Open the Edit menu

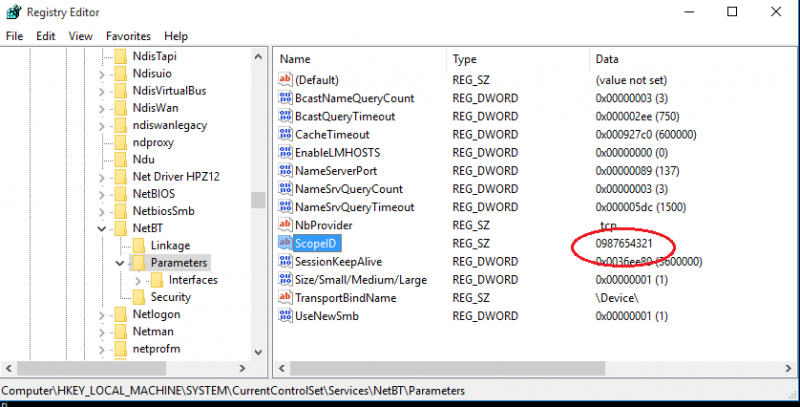click(46, 35)
